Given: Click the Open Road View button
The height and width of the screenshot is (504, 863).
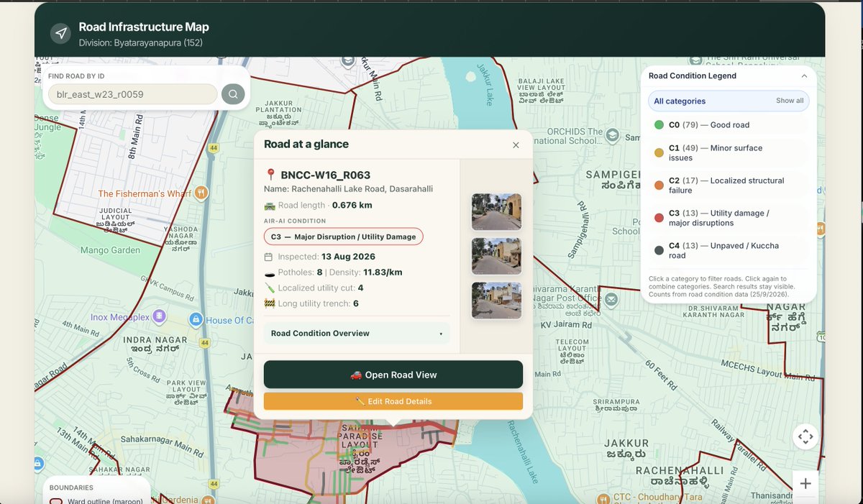Looking at the screenshot, I should coord(393,375).
